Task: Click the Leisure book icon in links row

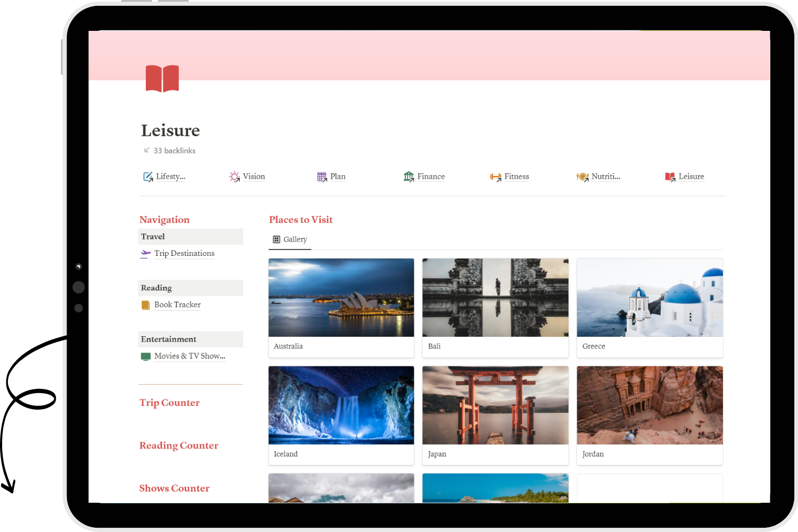Action: 670,177
